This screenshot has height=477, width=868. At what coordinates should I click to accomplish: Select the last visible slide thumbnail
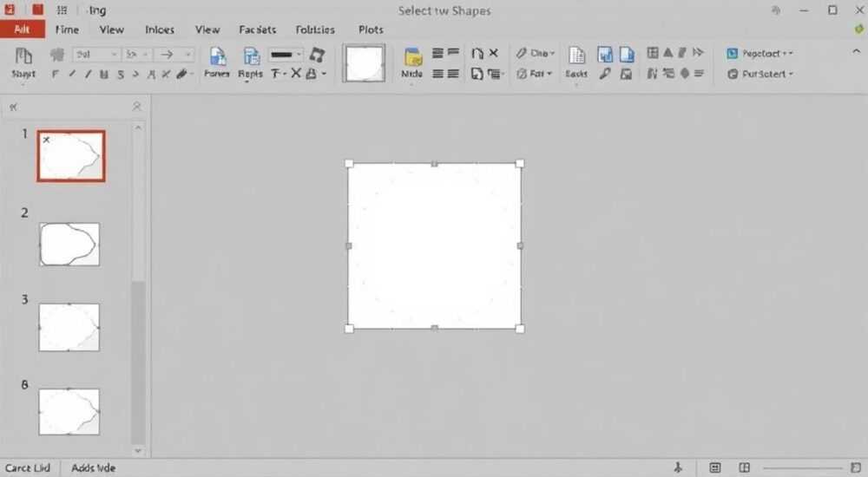click(x=69, y=412)
